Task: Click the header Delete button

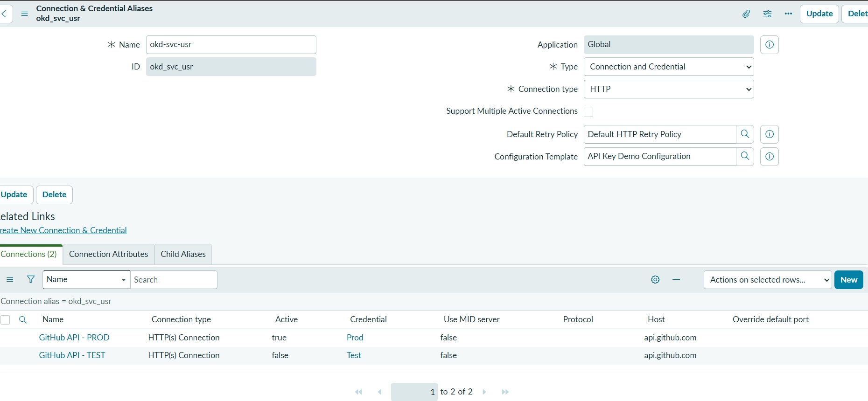Action: [x=856, y=14]
